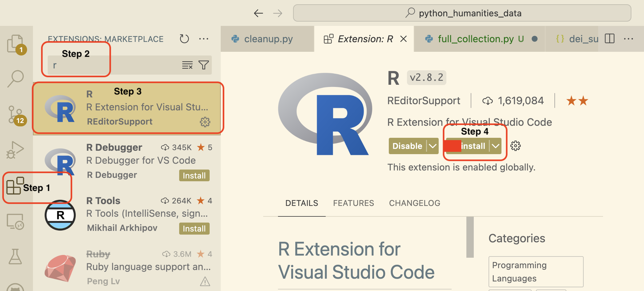Refresh the extensions marketplace list
The image size is (644, 291).
click(x=184, y=39)
